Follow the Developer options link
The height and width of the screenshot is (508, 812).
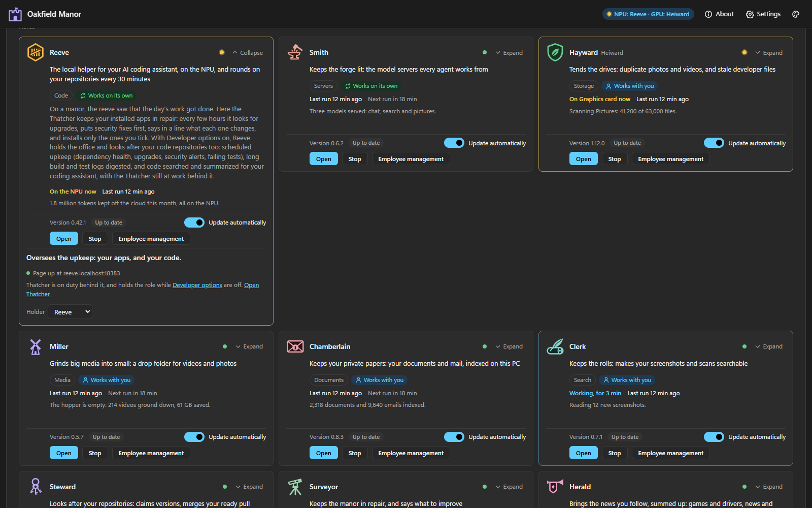tap(197, 285)
